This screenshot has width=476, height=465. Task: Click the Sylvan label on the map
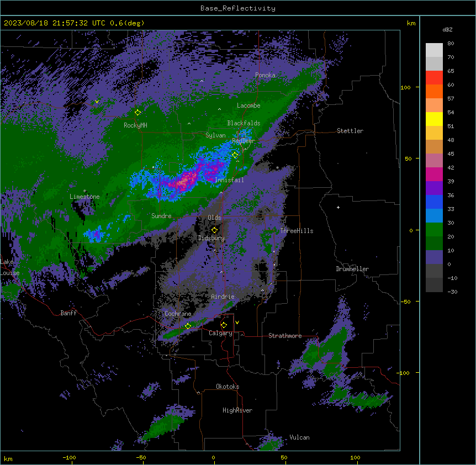pos(215,135)
